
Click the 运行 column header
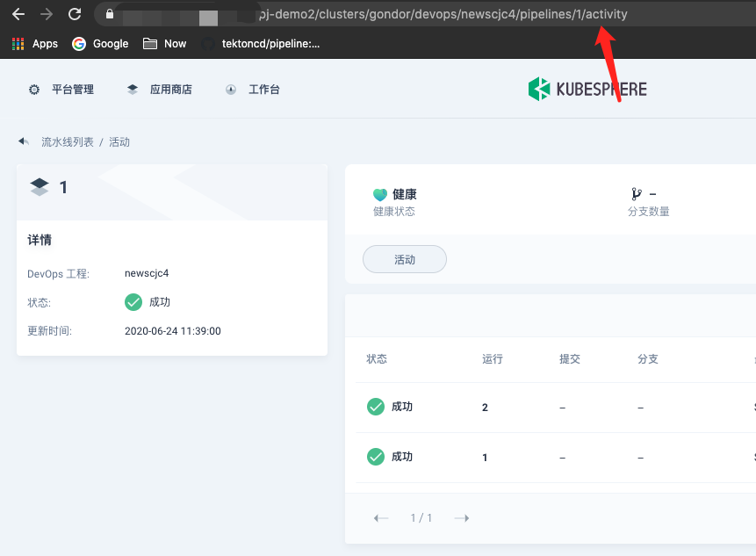click(x=493, y=358)
